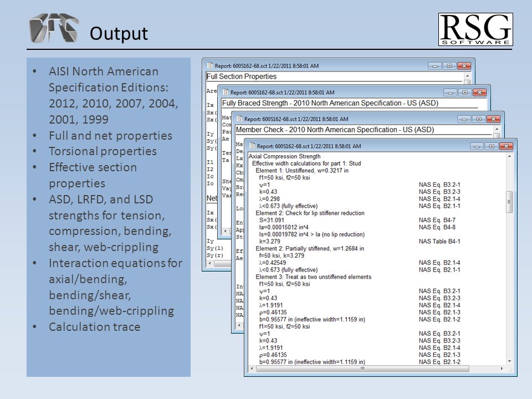532x399 pixels.
Task: Minimize the Full Section Properties report window
Action: pyautogui.click(x=434, y=66)
